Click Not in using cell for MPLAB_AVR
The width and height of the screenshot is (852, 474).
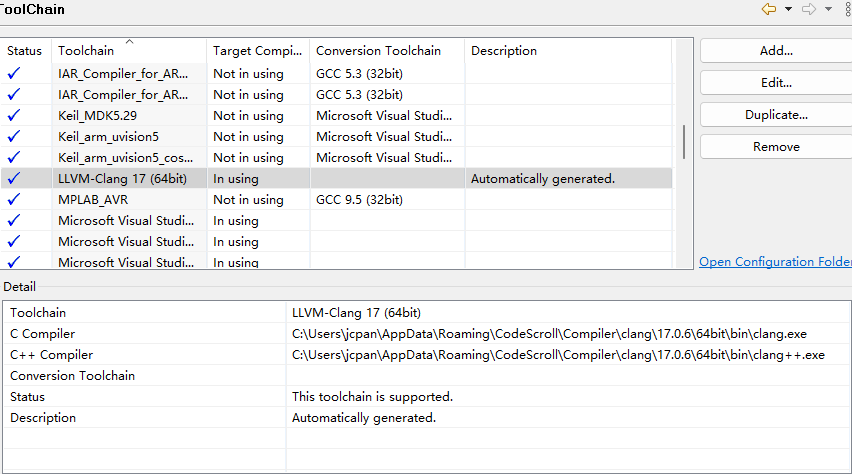pos(258,199)
